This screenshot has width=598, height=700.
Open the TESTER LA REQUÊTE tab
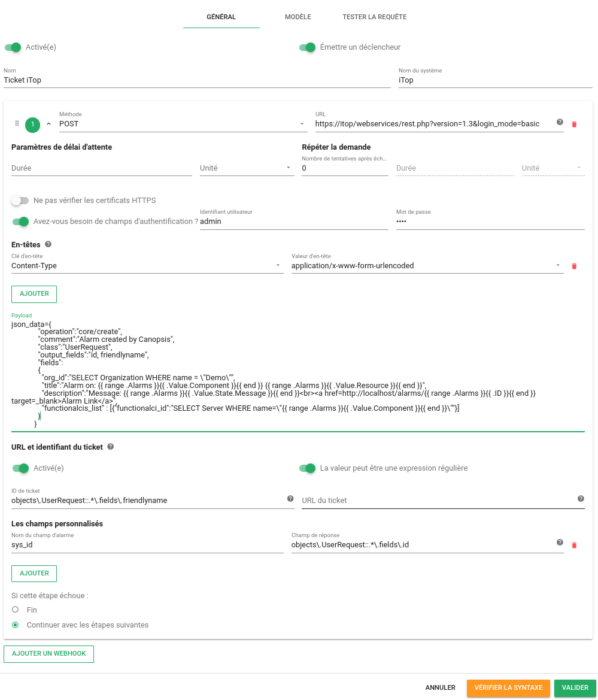[x=374, y=17]
